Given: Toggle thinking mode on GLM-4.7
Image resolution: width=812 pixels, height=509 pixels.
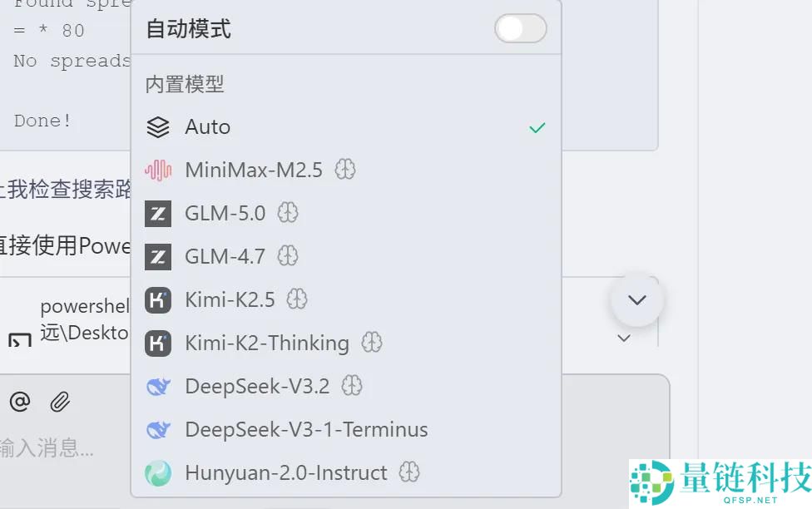Looking at the screenshot, I should (287, 256).
